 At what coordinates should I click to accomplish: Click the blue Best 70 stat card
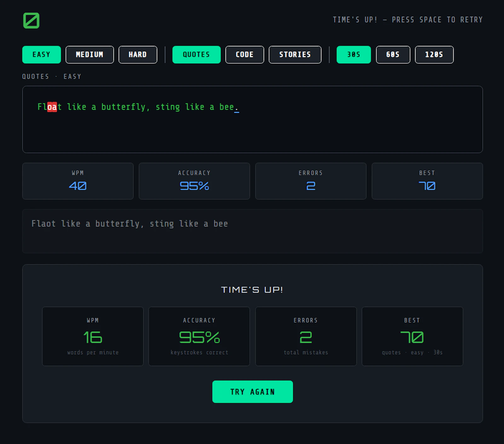click(x=427, y=181)
